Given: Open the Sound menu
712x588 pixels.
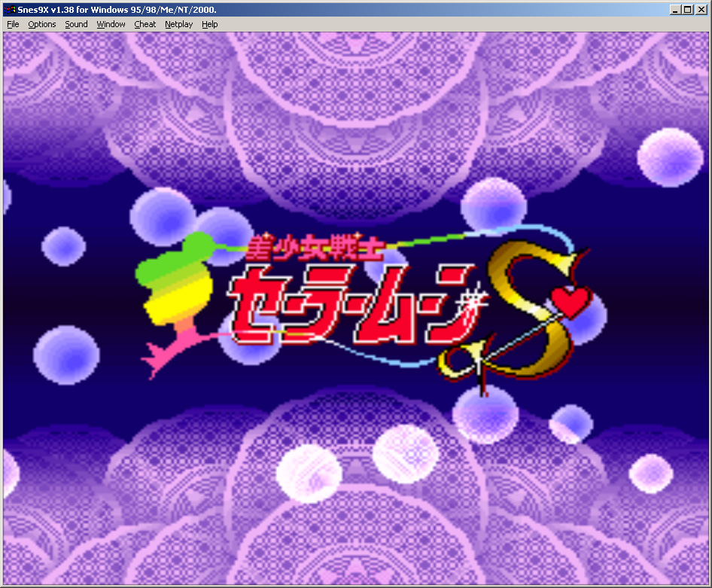Looking at the screenshot, I should [76, 25].
